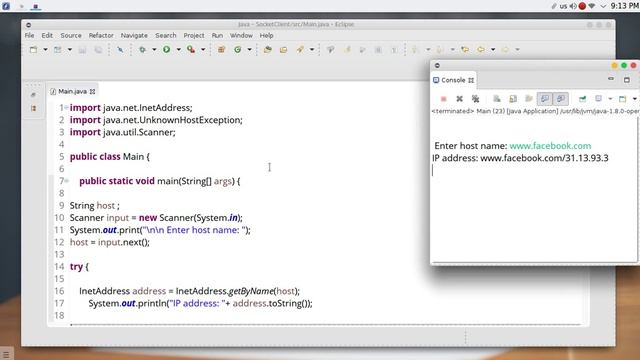Open the Project menu
Screen dimensions: 640x360
coord(194,36)
